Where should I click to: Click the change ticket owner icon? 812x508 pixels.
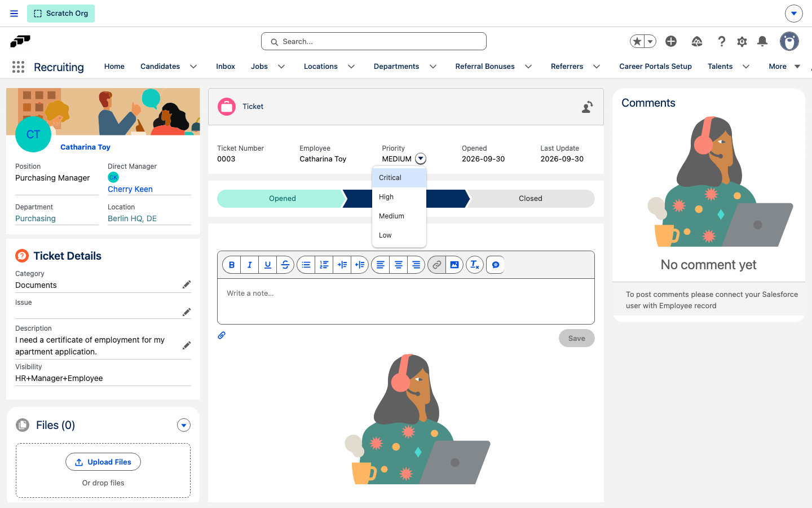587,107
